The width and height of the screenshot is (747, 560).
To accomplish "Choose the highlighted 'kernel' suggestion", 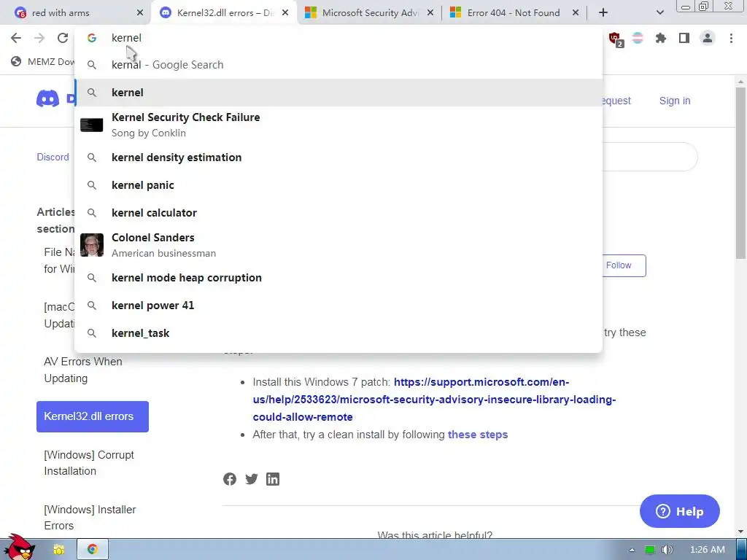I will pyautogui.click(x=338, y=93).
